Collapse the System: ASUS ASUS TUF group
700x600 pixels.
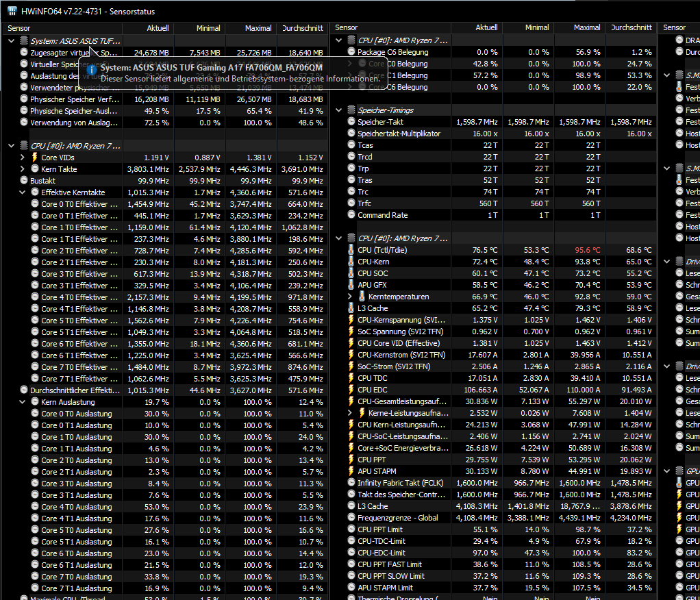coord(11,40)
